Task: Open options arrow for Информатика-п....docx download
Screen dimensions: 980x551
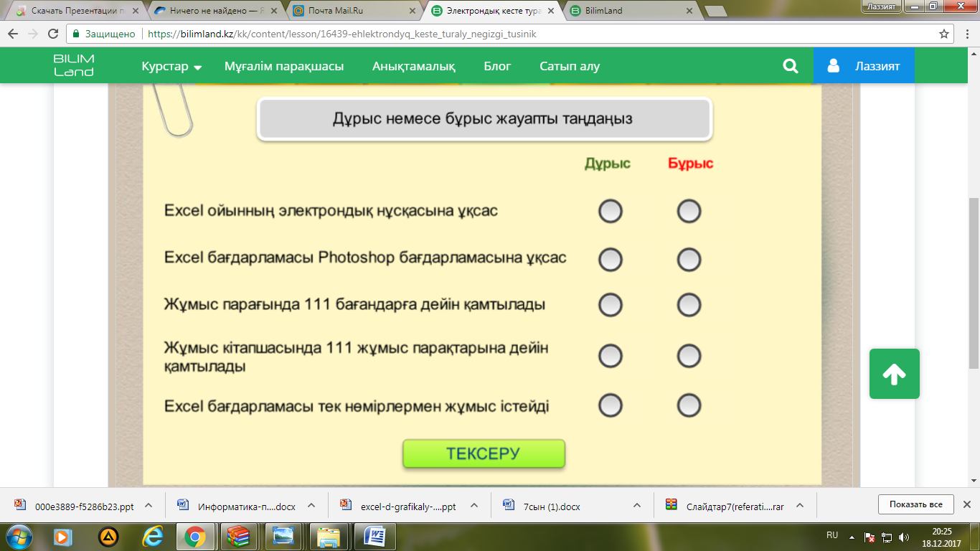Action: (311, 505)
